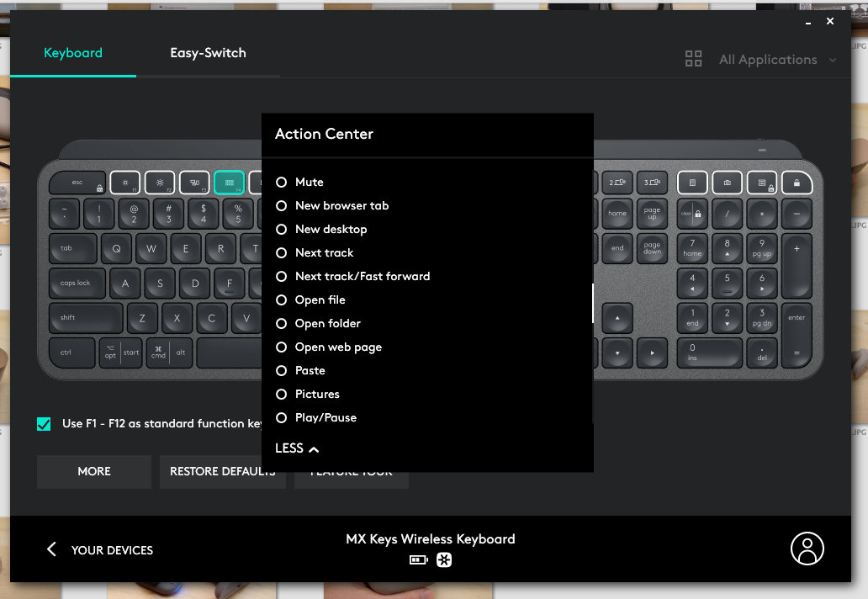This screenshot has width=868, height=599.
Task: Uncheck Use F1 - F12 as standard function keys
Action: coord(44,424)
